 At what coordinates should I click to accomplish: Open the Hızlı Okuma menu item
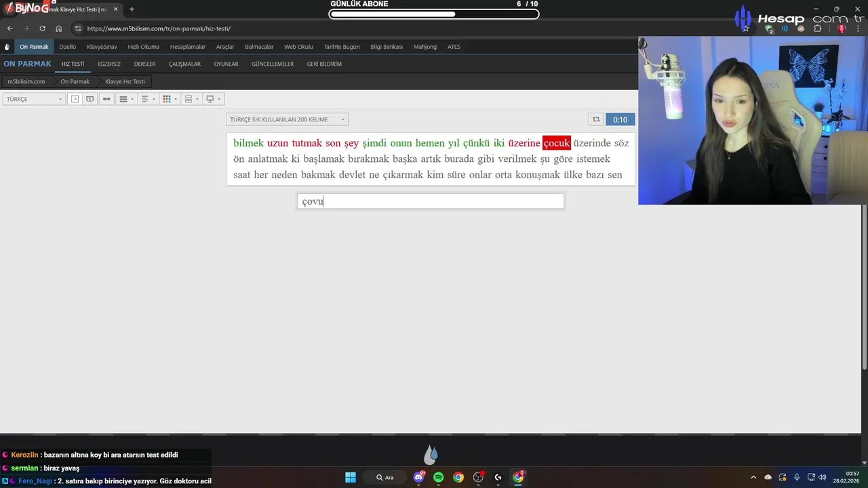(144, 47)
